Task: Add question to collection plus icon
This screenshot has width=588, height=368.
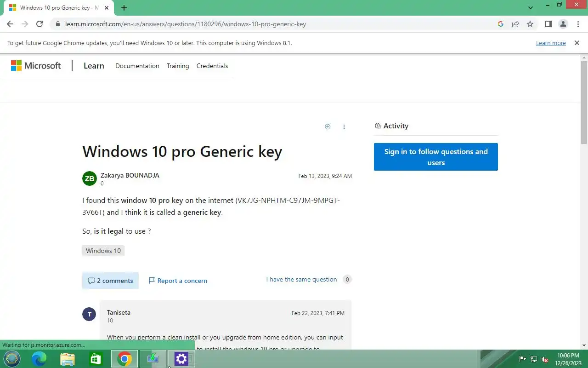Action: click(328, 126)
